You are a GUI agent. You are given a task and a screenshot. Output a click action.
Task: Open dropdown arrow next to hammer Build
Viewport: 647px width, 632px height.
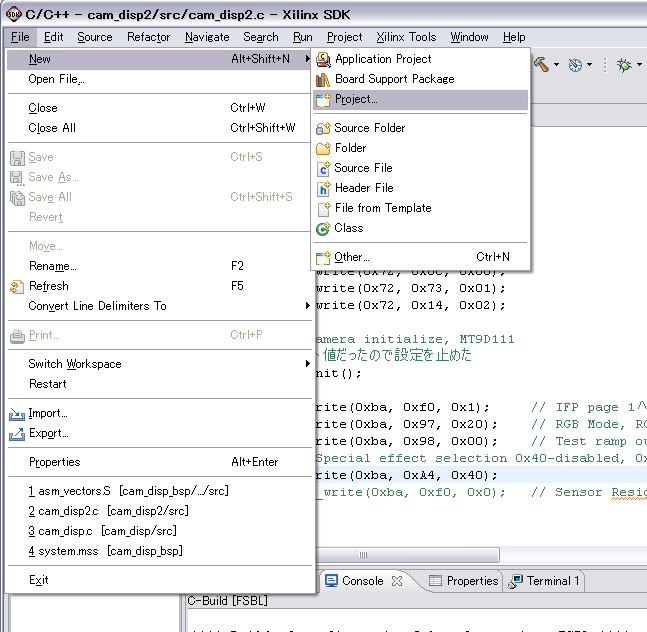pos(556,65)
